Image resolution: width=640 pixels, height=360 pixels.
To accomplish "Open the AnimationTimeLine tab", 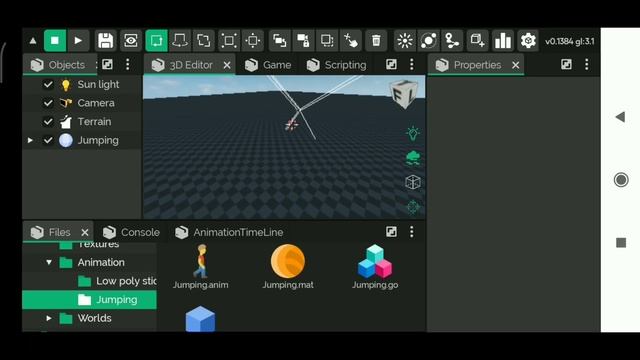I will [229, 232].
